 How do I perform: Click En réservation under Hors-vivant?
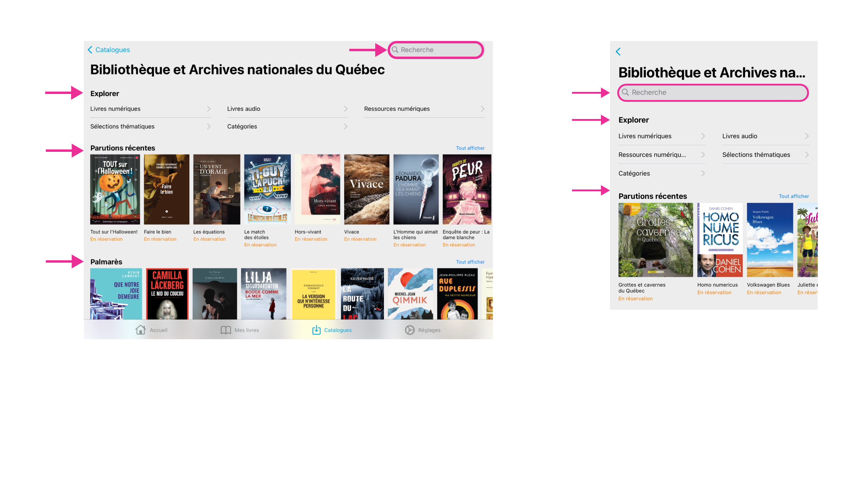point(311,239)
